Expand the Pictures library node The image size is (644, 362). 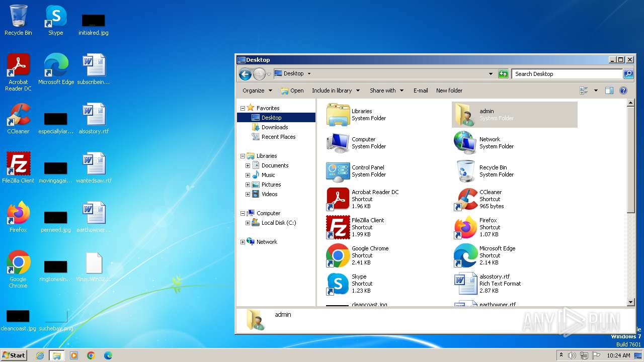[x=248, y=185]
